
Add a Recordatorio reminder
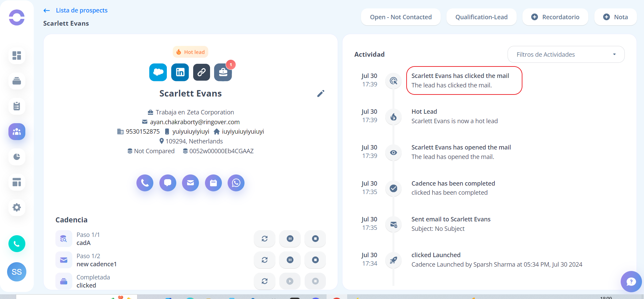point(555,17)
